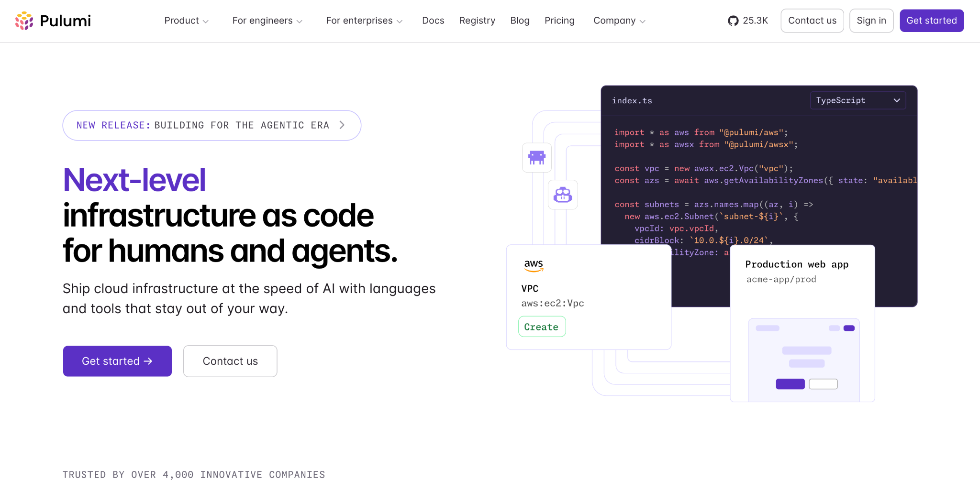Click the hero Contact us button
The height and width of the screenshot is (480, 980).
pyautogui.click(x=230, y=361)
